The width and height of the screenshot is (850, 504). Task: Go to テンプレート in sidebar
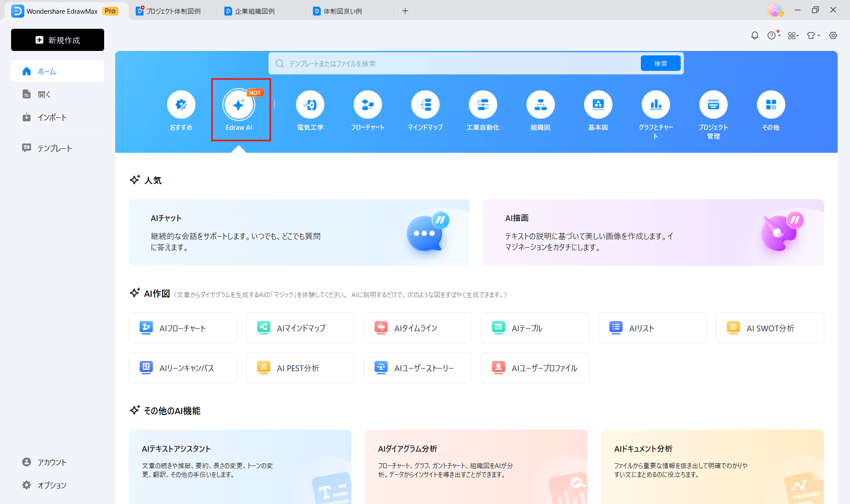tap(58, 148)
